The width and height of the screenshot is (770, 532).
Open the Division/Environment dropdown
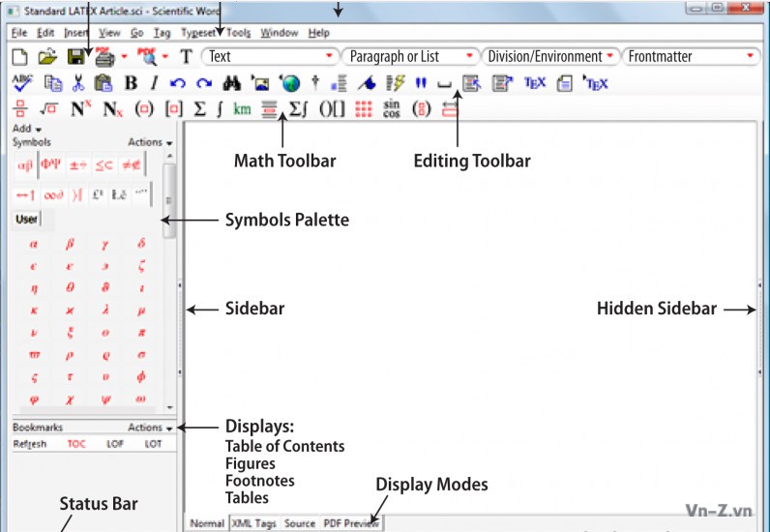pos(550,56)
